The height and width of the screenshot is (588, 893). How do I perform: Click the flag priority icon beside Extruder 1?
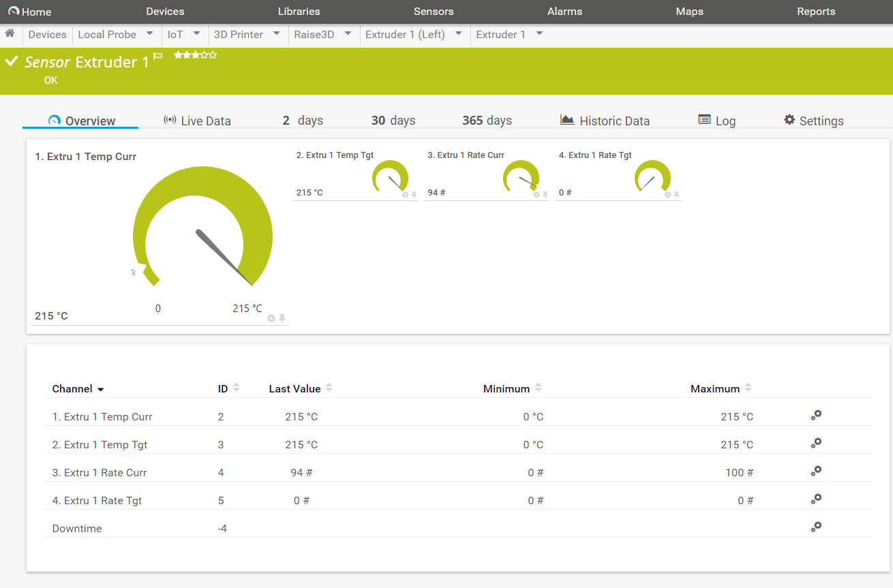coord(157,57)
